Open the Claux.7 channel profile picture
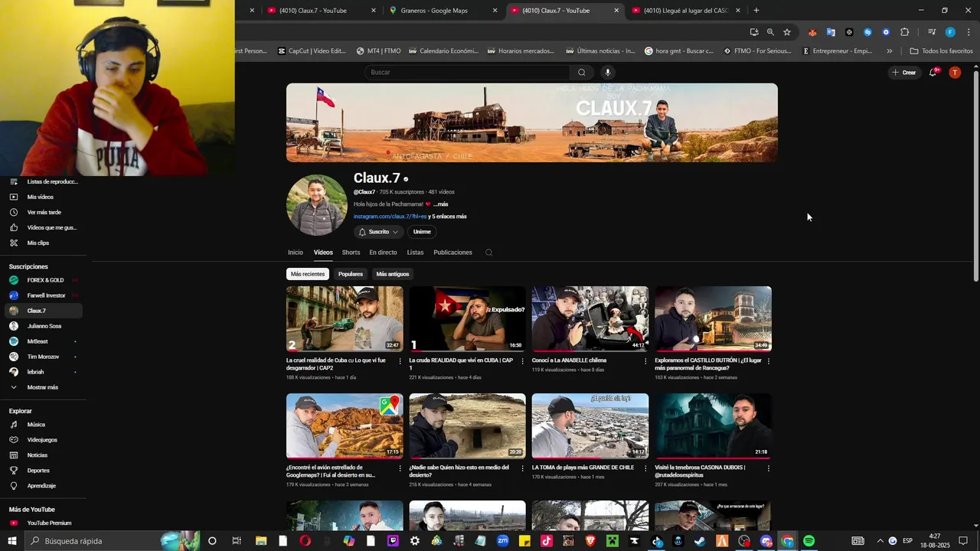This screenshot has width=980, height=551. pos(317,205)
